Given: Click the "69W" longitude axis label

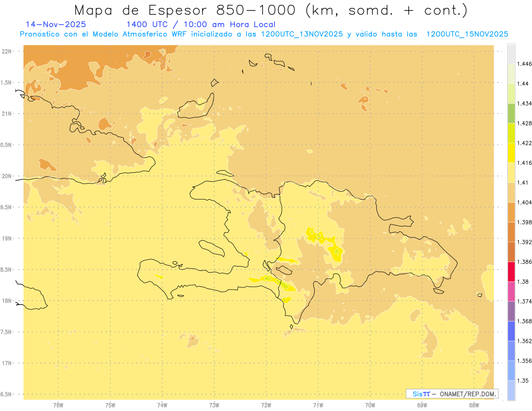Looking at the screenshot, I should point(422,405).
